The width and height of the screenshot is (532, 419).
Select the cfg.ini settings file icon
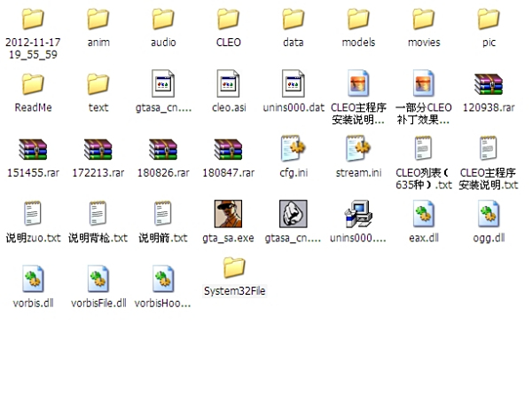pyautogui.click(x=293, y=148)
